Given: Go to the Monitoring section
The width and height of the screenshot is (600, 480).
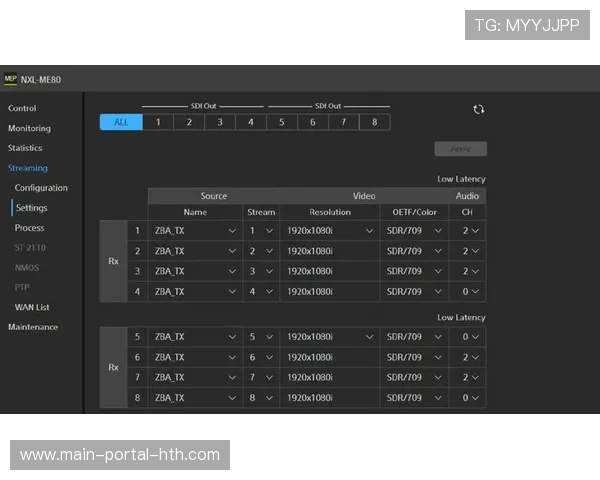Looking at the screenshot, I should [29, 128].
